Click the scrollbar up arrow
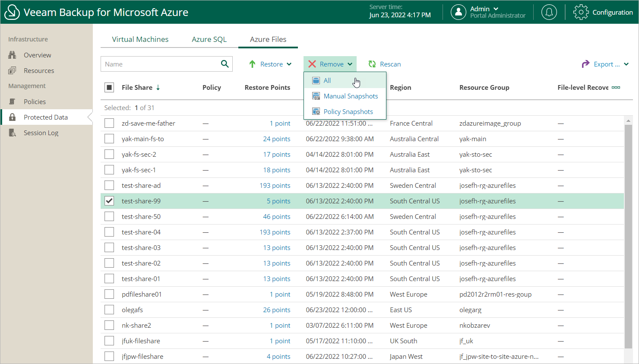The height and width of the screenshot is (364, 639). point(628,120)
